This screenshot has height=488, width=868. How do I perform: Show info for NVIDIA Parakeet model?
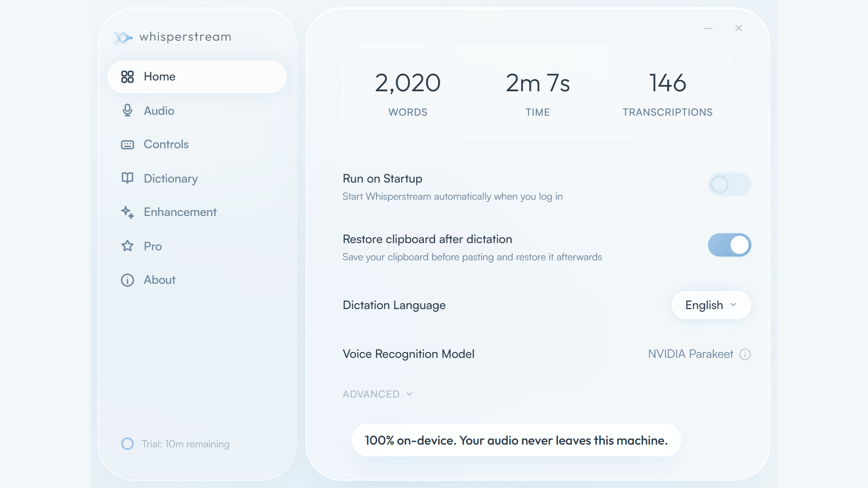pos(745,354)
